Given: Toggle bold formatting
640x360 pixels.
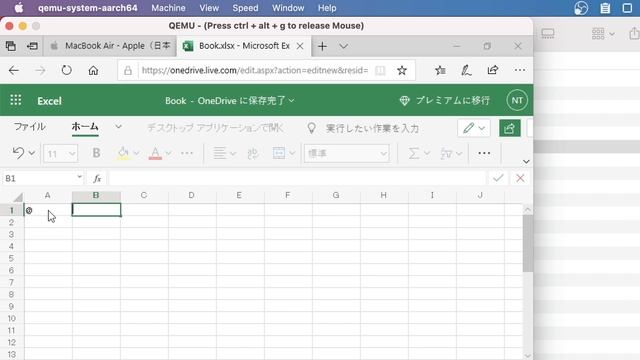Looking at the screenshot, I should pos(96,153).
